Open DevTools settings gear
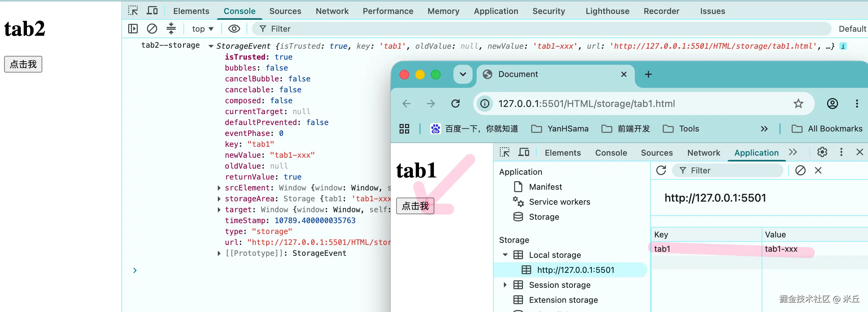Viewport: 868px width, 312px height. click(x=822, y=152)
